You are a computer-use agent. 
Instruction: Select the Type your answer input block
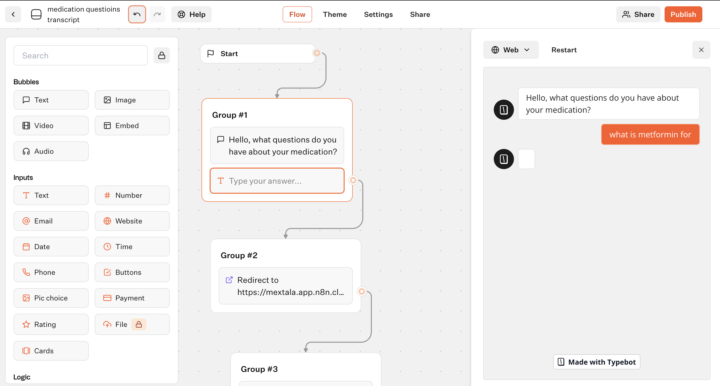click(277, 181)
